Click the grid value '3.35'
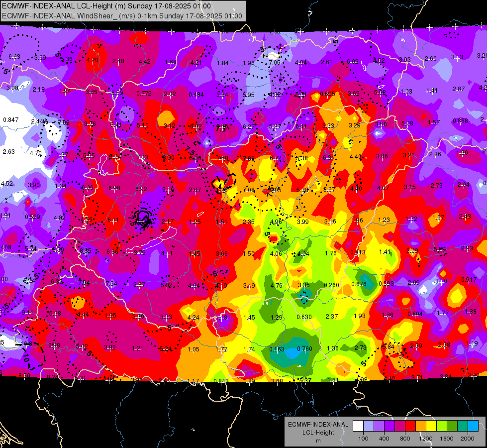 (x=304, y=285)
